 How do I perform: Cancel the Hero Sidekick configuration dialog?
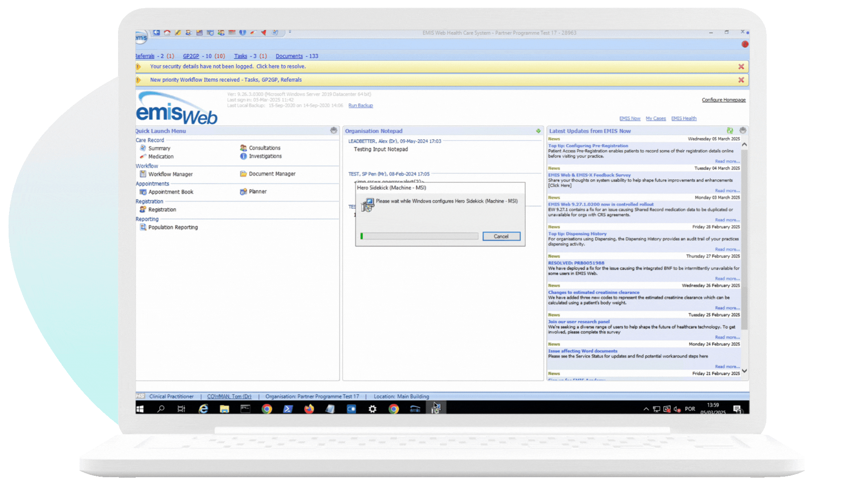pyautogui.click(x=501, y=236)
